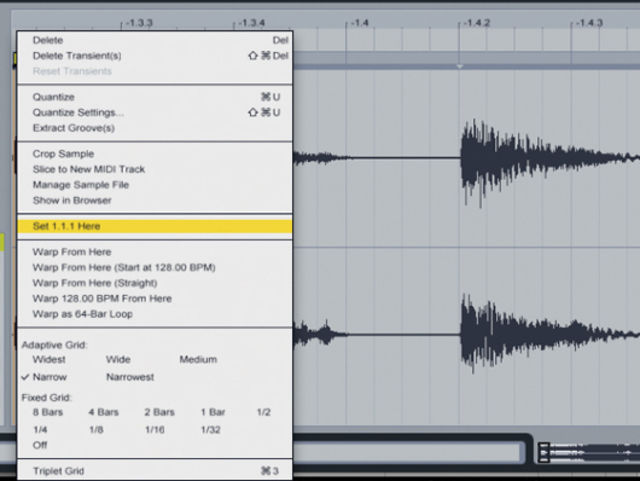Set adaptive grid to Narrowest
The height and width of the screenshot is (481, 640).
[x=130, y=377]
